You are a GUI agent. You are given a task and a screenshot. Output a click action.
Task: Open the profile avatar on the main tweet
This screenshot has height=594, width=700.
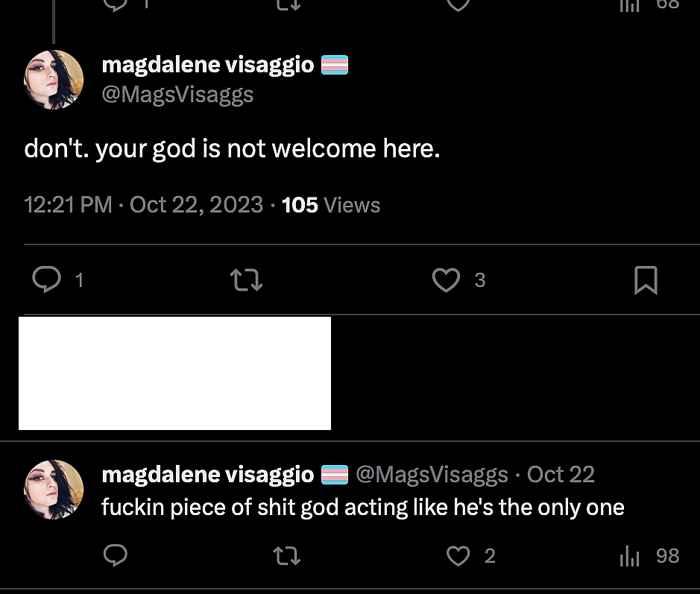click(x=54, y=80)
